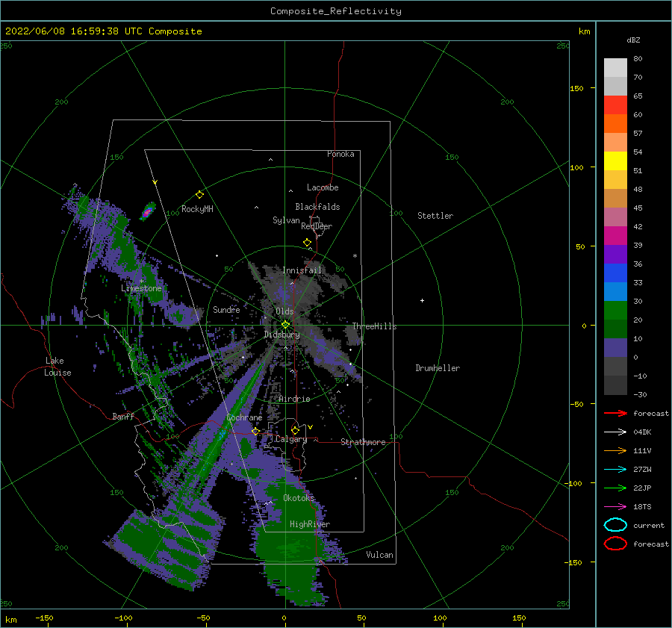
Task: Pick the bright green 30-20 dBZ swatch
Action: pos(615,310)
